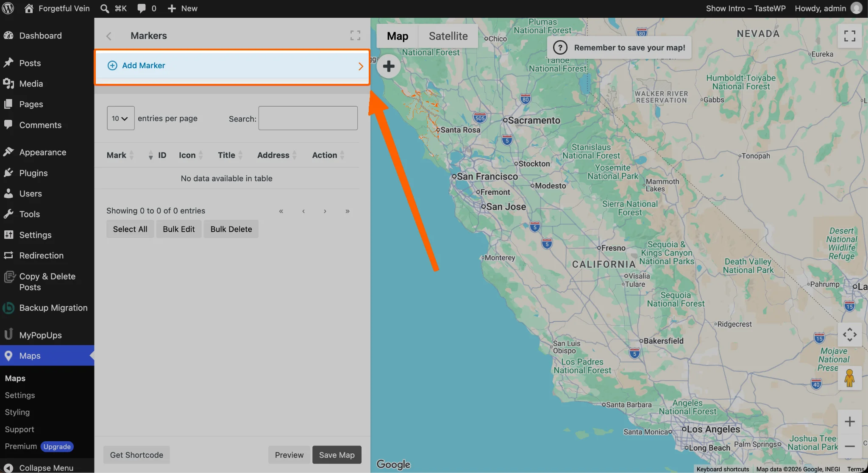Select the Street View pegman icon
The image size is (868, 473).
(850, 378)
